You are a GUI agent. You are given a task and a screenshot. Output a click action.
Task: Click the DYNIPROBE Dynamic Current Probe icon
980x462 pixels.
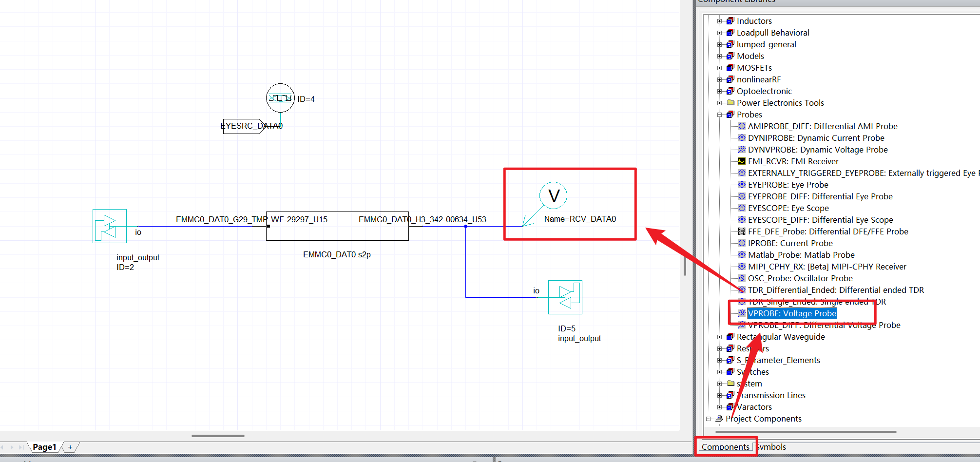(742, 138)
